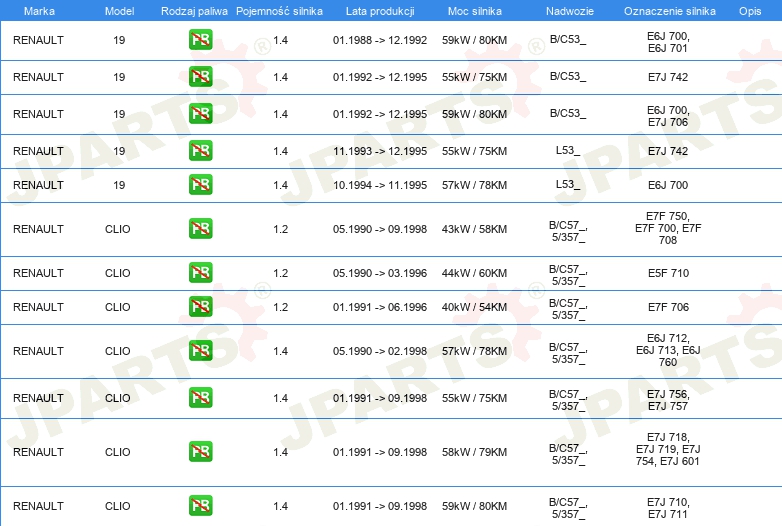
Task: Click the Pojemność silnika column header
Action: pyautogui.click(x=279, y=11)
